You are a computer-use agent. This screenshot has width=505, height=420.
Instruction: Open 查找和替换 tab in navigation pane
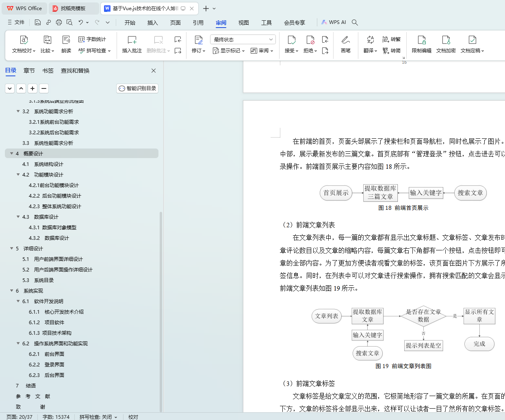coord(75,71)
